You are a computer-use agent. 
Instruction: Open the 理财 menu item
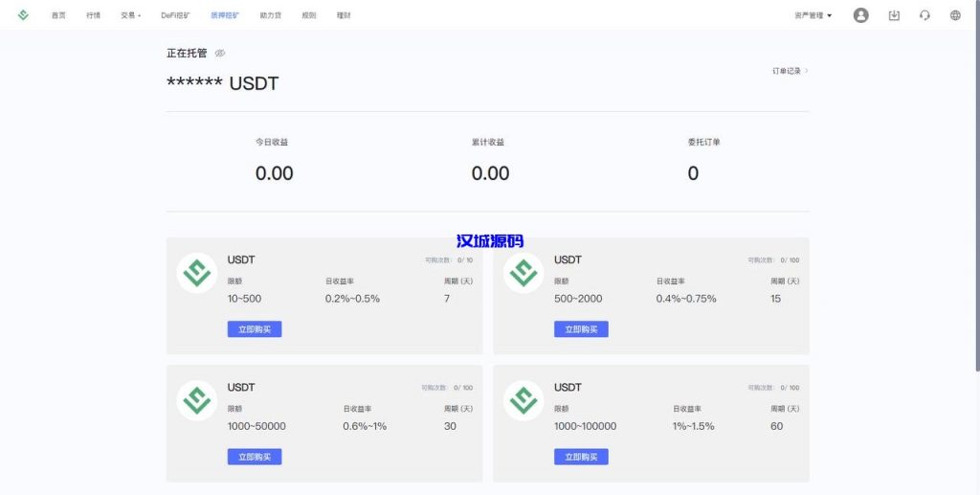click(x=344, y=15)
